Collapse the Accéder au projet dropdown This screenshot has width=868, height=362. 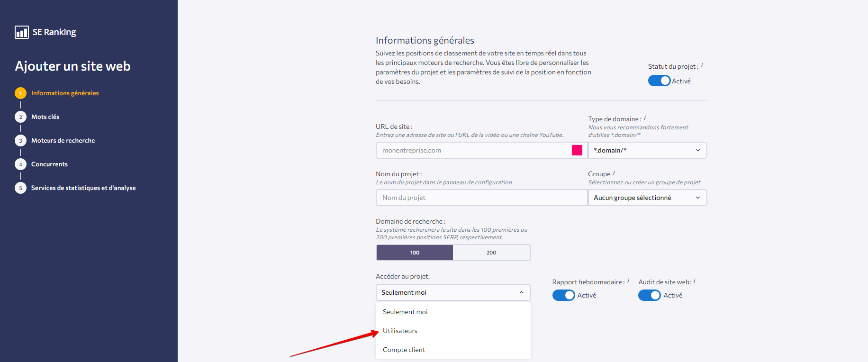[453, 292]
